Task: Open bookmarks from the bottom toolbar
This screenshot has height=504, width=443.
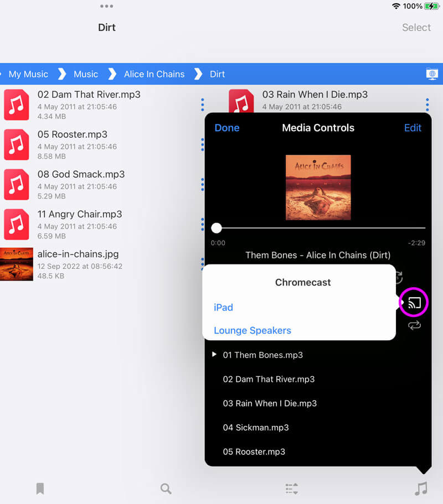Action: (x=40, y=489)
